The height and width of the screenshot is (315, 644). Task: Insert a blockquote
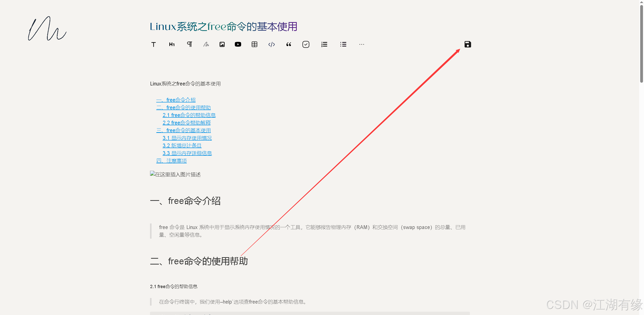pos(288,44)
